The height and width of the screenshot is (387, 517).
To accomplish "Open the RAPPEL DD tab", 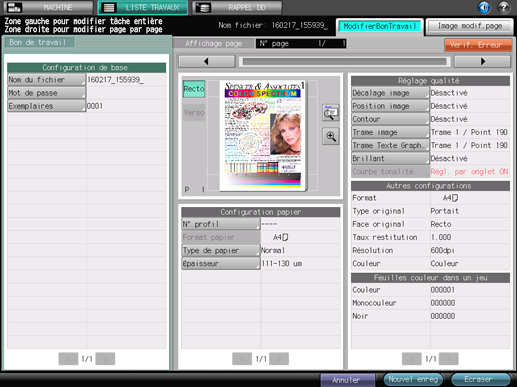I will 237,7.
